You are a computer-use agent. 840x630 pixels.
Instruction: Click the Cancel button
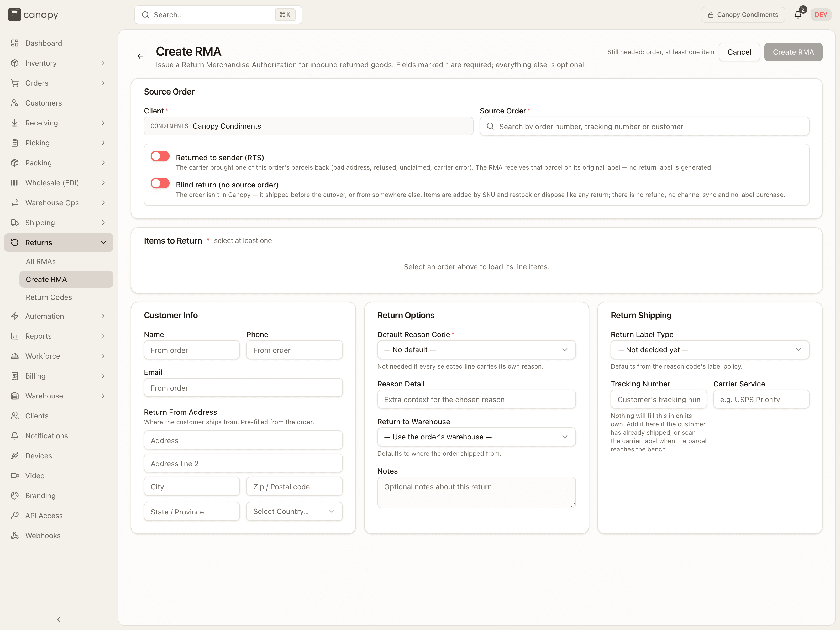739,52
